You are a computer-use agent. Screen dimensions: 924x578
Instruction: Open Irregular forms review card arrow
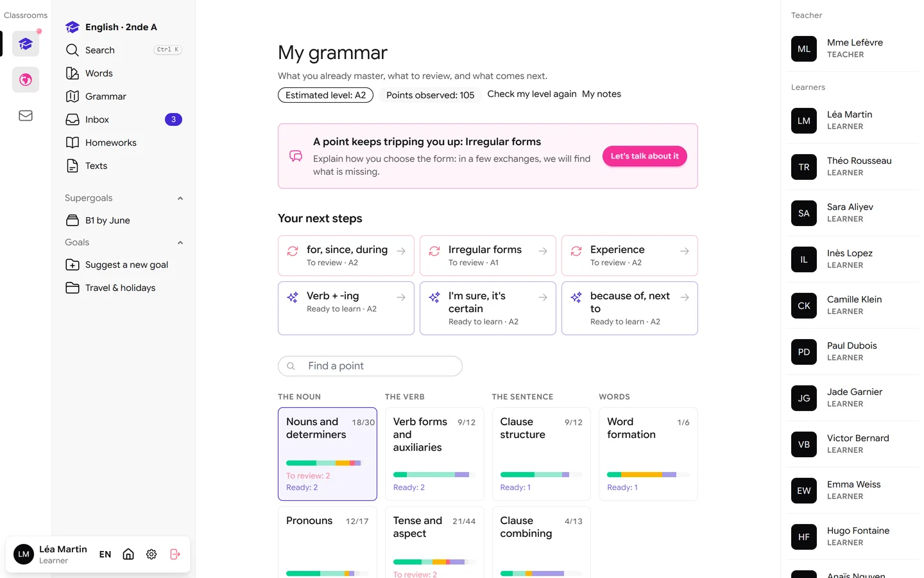[543, 251]
